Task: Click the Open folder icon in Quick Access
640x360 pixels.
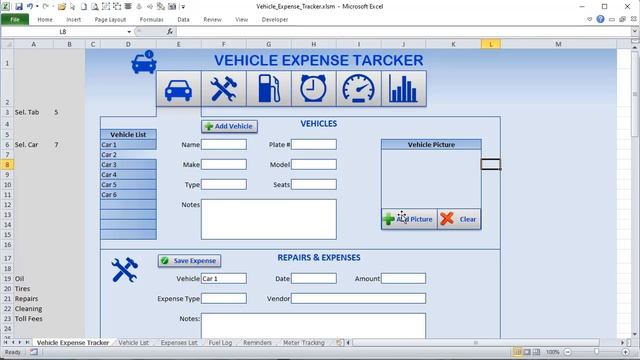Action: (62, 7)
